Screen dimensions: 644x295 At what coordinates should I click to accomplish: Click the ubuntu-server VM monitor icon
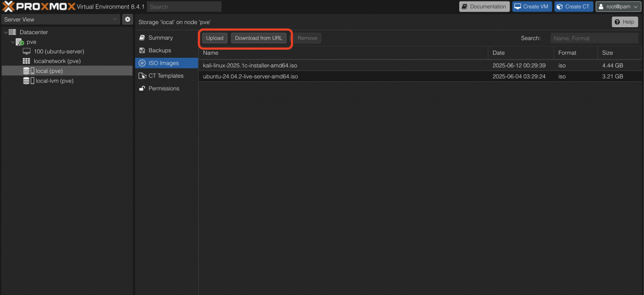(27, 51)
